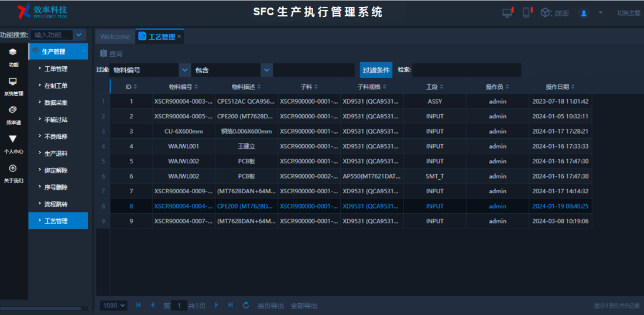Open 个人中心 sidebar icon

pyautogui.click(x=13, y=144)
